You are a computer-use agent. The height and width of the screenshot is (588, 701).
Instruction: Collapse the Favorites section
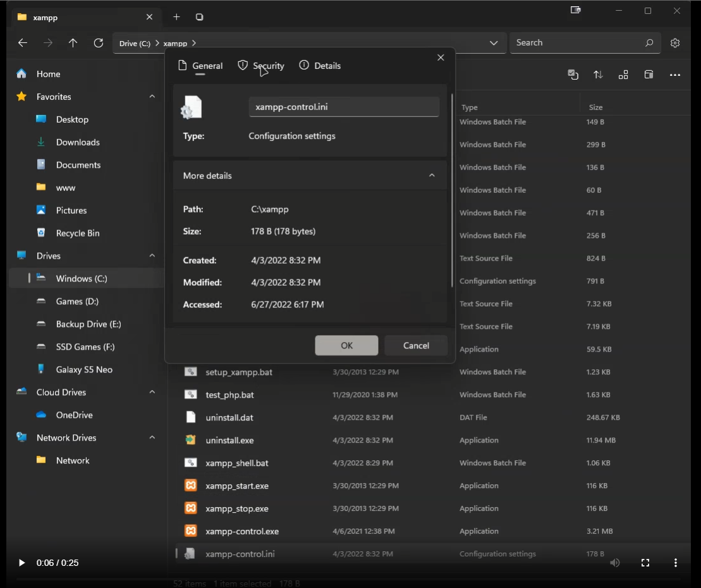click(x=152, y=97)
